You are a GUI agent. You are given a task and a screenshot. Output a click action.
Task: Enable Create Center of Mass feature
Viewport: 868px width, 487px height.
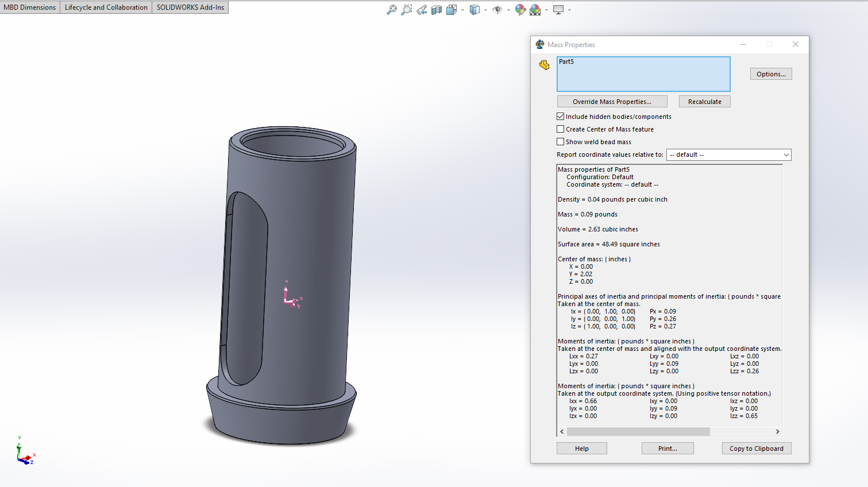(x=561, y=129)
